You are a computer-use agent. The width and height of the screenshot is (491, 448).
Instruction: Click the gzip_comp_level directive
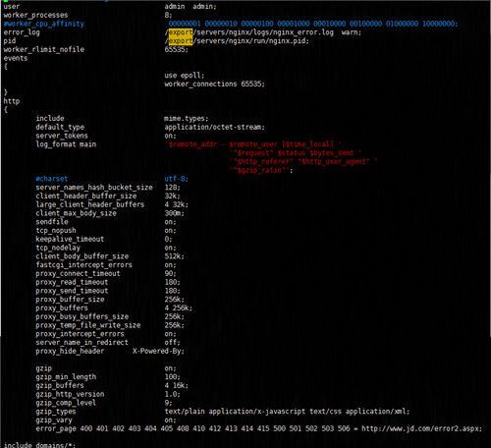click(66, 403)
